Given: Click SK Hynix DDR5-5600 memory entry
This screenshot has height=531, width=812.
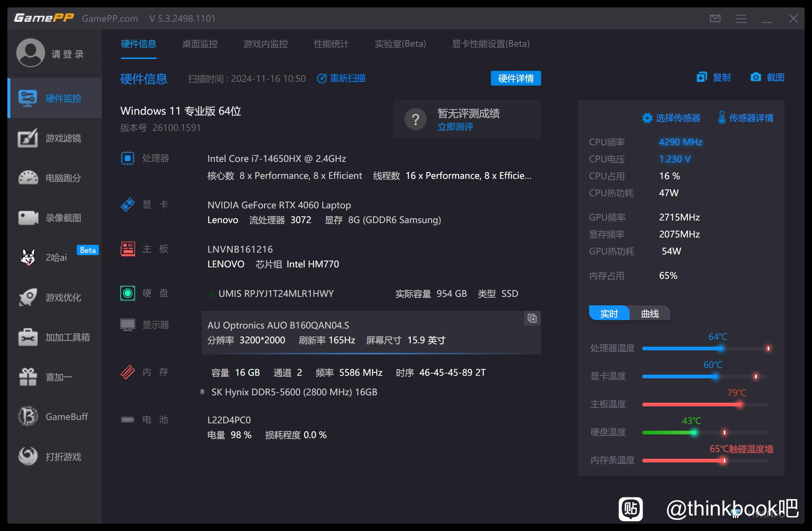Looking at the screenshot, I should (x=294, y=392).
